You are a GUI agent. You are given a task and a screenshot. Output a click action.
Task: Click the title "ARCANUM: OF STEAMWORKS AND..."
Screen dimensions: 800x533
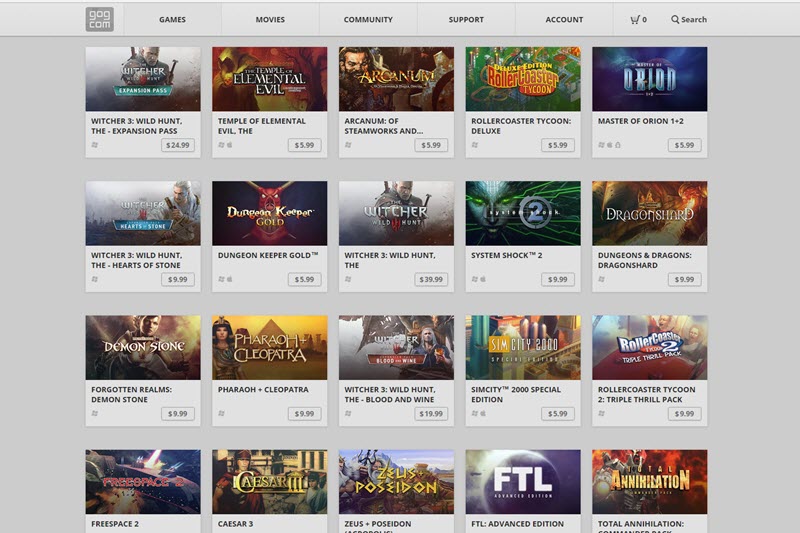click(x=384, y=126)
